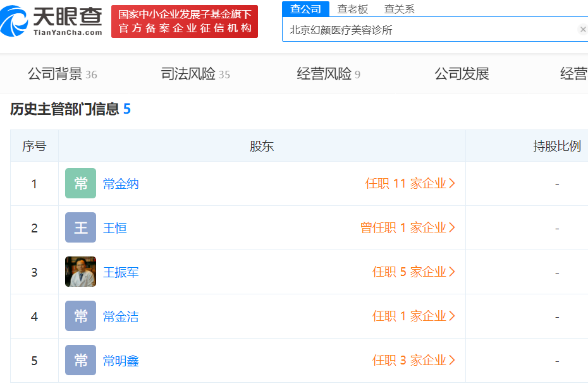Expand 任职 3 家企业 for 常明鑫

pos(413,361)
